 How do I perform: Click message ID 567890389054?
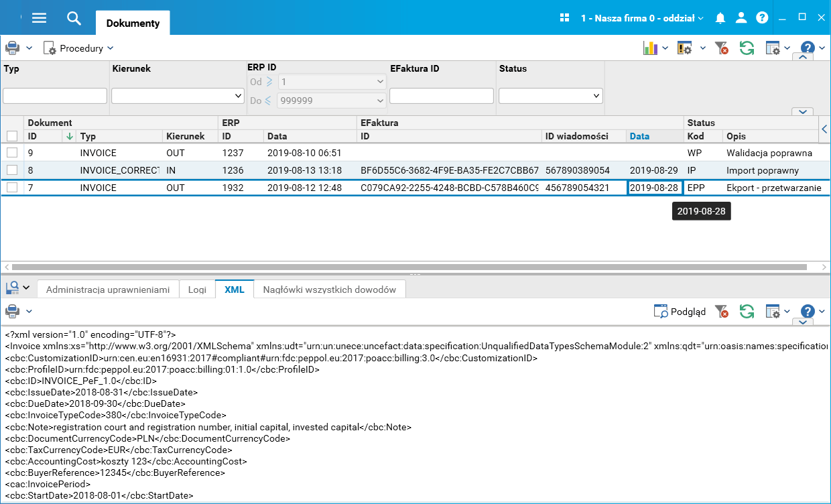click(x=578, y=170)
